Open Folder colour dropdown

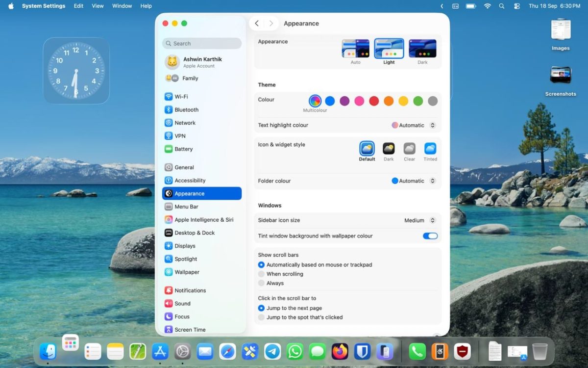(414, 181)
